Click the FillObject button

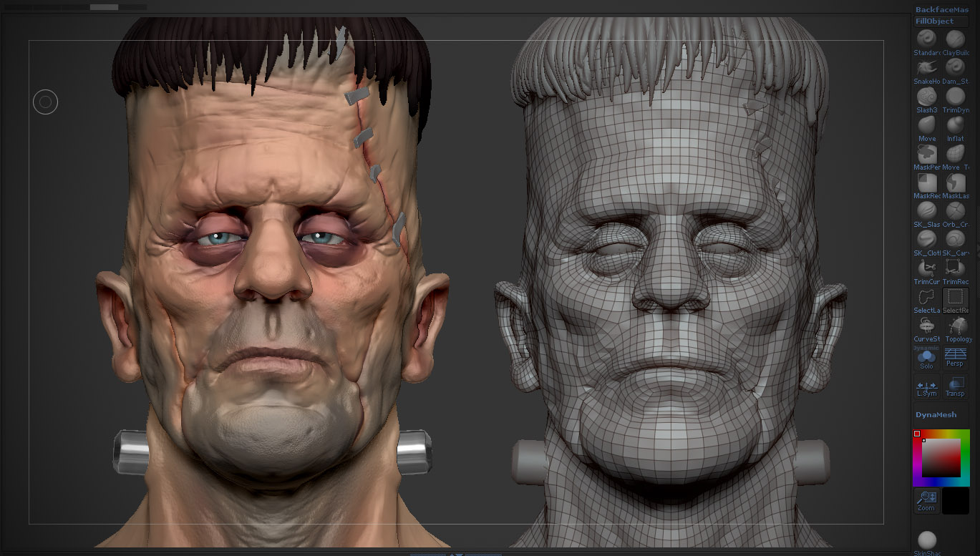point(941,21)
